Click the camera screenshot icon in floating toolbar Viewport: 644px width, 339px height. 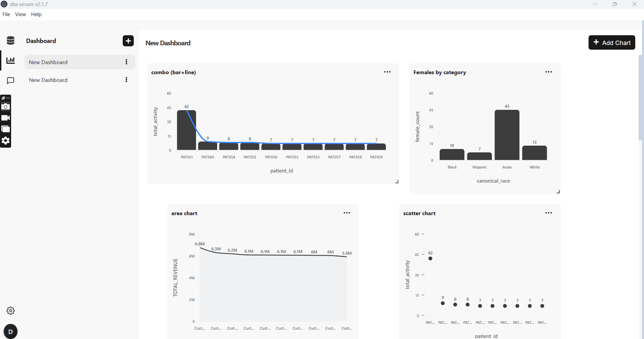tap(6, 107)
